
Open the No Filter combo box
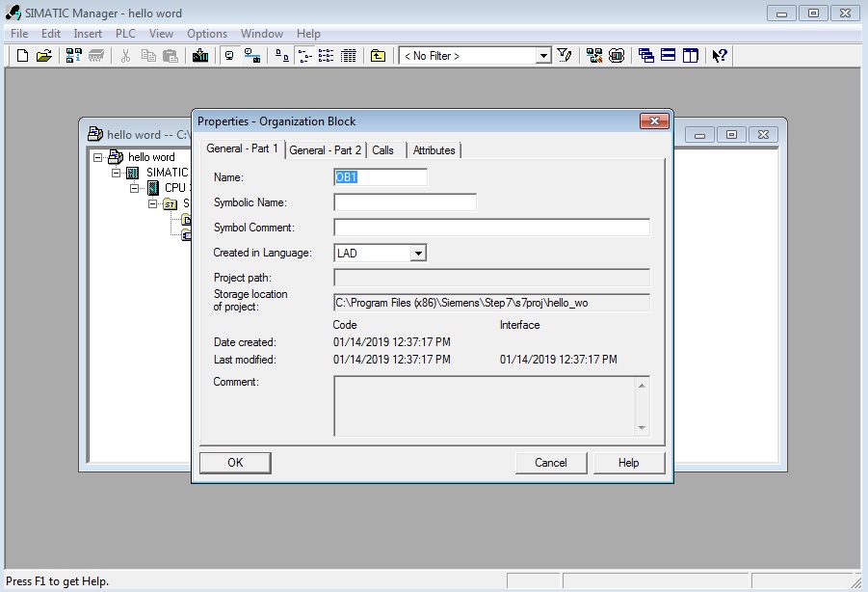(543, 56)
